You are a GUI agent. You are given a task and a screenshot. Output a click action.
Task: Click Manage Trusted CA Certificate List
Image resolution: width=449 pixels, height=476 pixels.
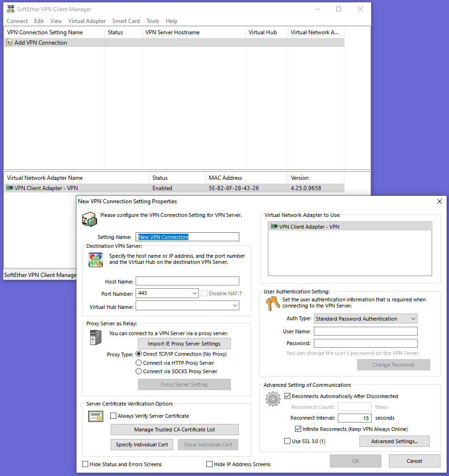175,430
